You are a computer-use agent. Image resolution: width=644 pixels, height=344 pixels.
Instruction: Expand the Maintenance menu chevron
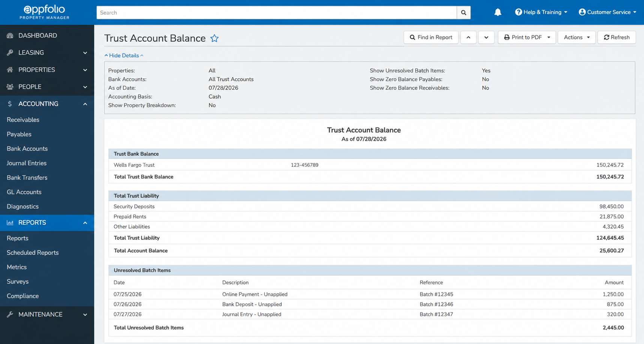tap(85, 315)
